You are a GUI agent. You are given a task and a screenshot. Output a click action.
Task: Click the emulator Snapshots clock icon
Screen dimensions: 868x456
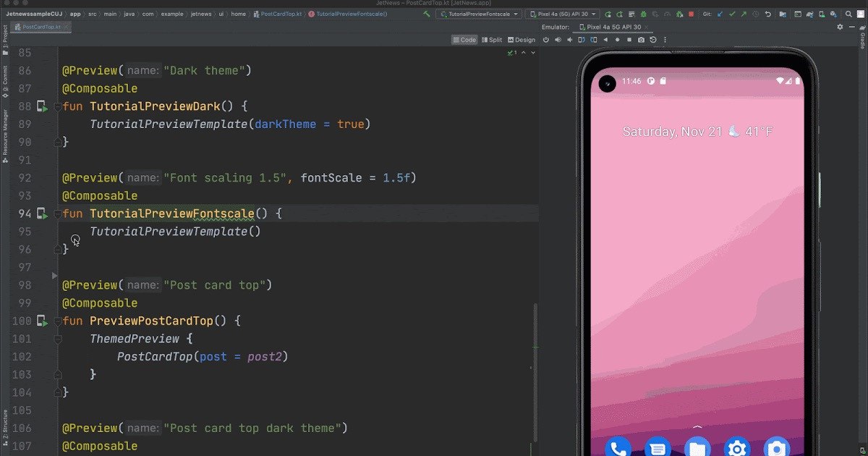653,40
